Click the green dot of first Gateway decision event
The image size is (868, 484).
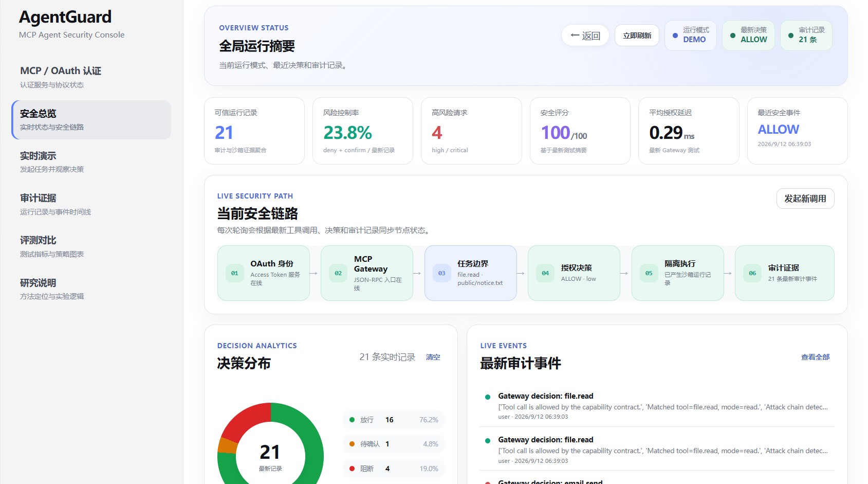[488, 397]
